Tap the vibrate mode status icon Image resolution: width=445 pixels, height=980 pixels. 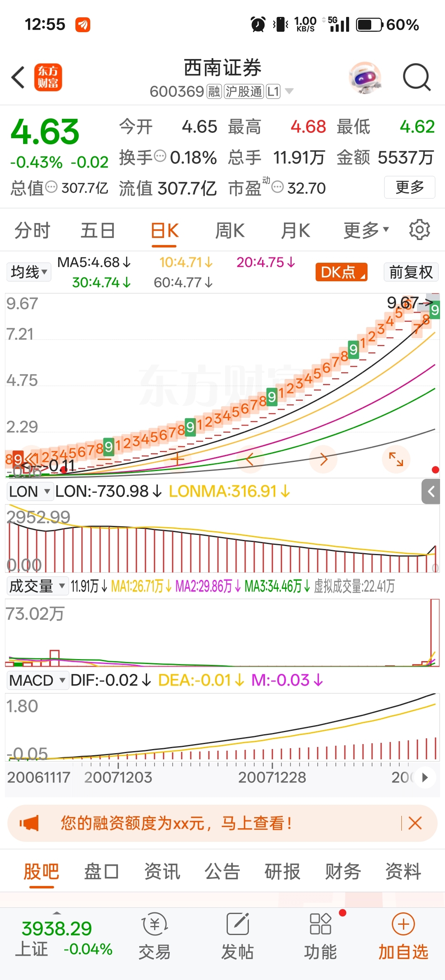click(x=281, y=24)
